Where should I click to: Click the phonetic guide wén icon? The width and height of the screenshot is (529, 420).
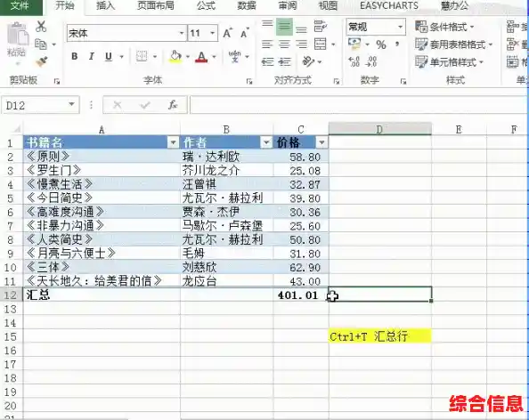(235, 56)
